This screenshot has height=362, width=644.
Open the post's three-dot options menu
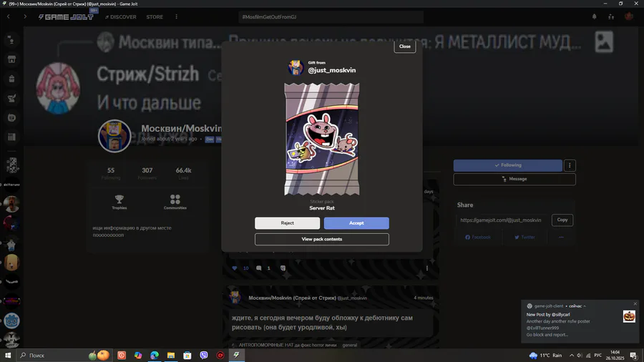427,268
